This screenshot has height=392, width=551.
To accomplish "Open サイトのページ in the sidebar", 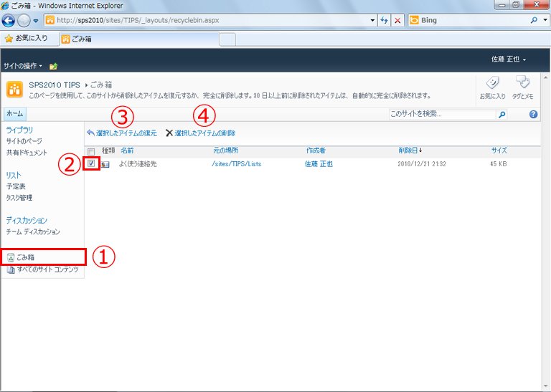I will 24,141.
